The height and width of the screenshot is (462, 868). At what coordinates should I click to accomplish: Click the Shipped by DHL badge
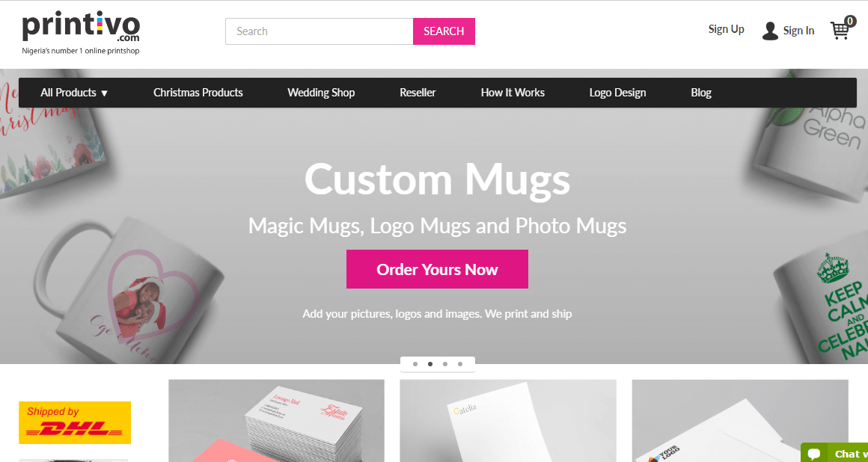pyautogui.click(x=75, y=422)
